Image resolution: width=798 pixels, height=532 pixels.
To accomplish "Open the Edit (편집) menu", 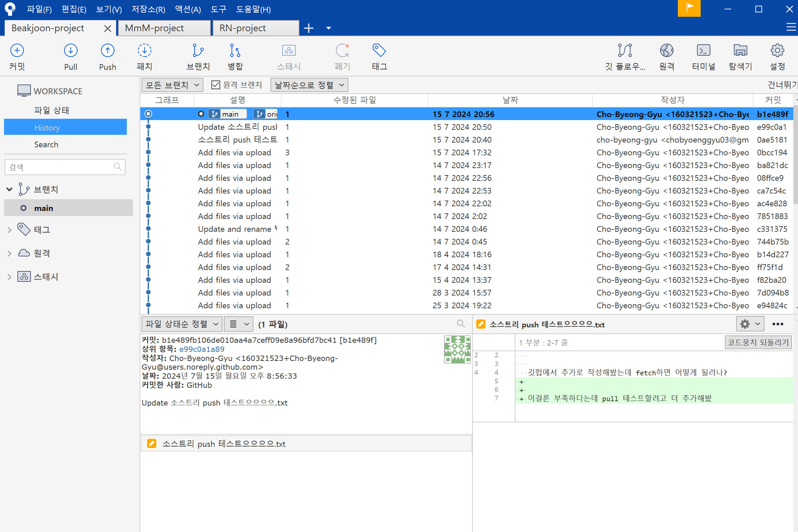I will click(x=73, y=9).
